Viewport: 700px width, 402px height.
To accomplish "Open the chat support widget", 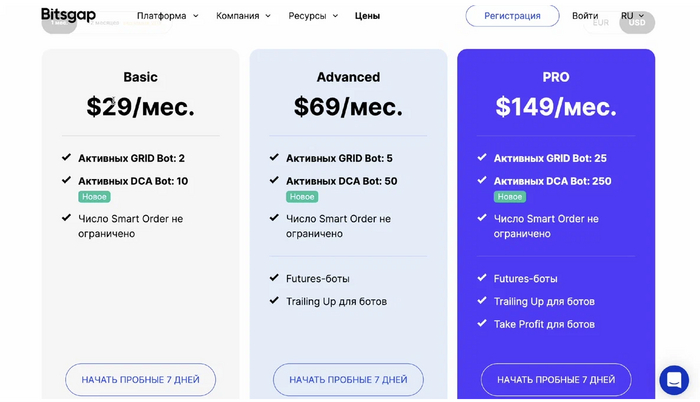I will [x=674, y=380].
